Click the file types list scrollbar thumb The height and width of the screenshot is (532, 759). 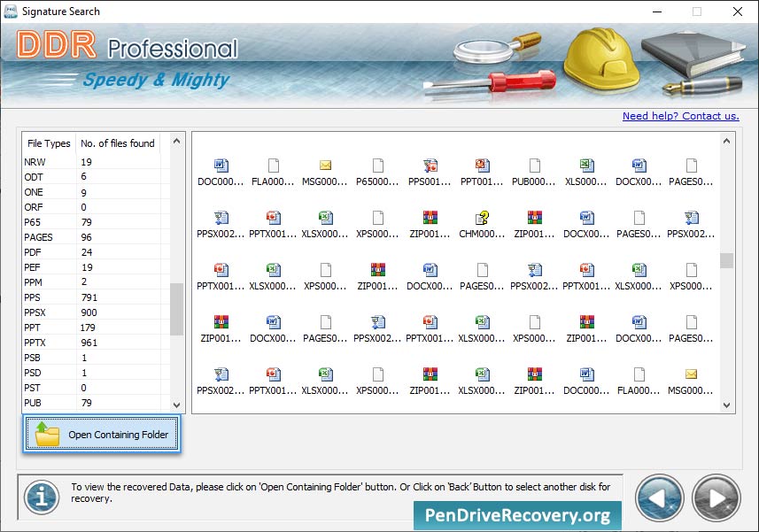coord(176,309)
